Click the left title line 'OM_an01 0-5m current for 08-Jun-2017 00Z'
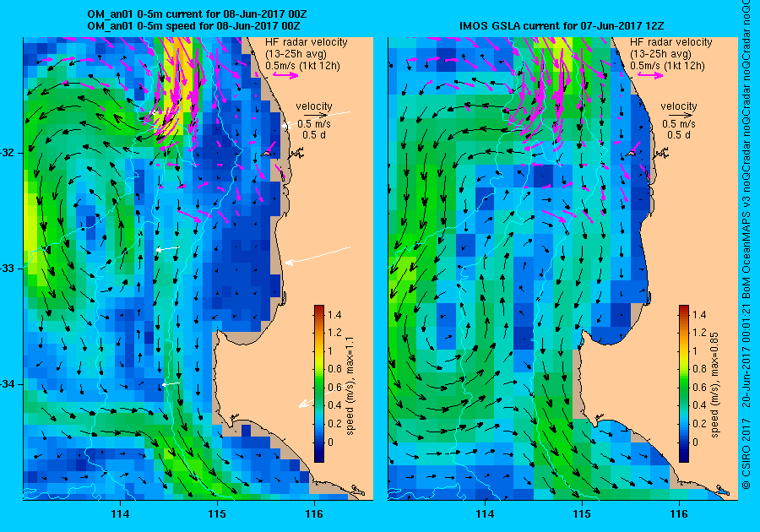This screenshot has height=532, width=760. 197,14
